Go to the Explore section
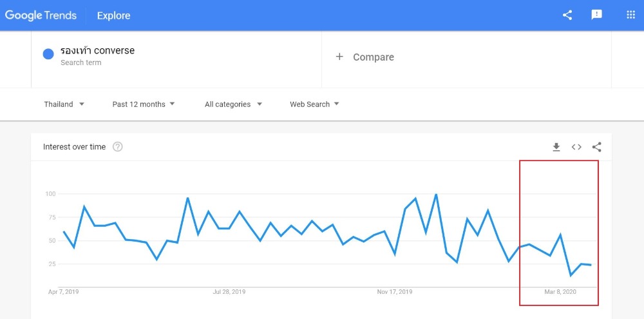Viewport: 644px width, 319px height. (113, 15)
